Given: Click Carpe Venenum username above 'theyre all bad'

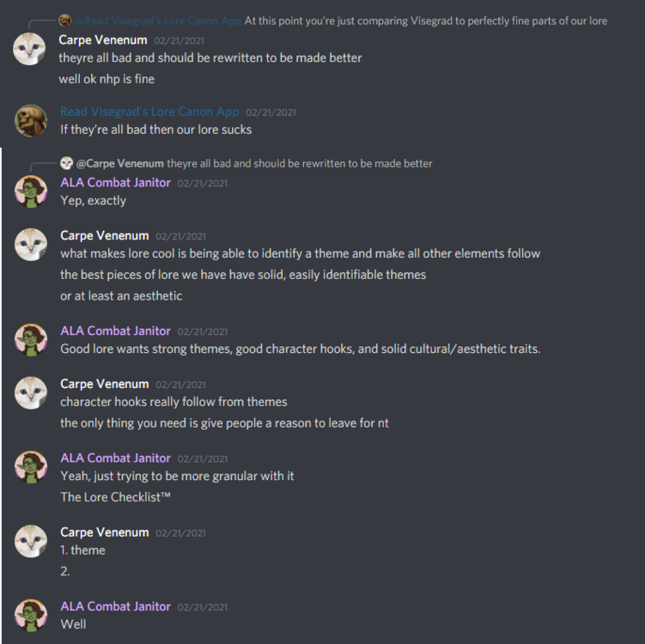Looking at the screenshot, I should point(103,39).
